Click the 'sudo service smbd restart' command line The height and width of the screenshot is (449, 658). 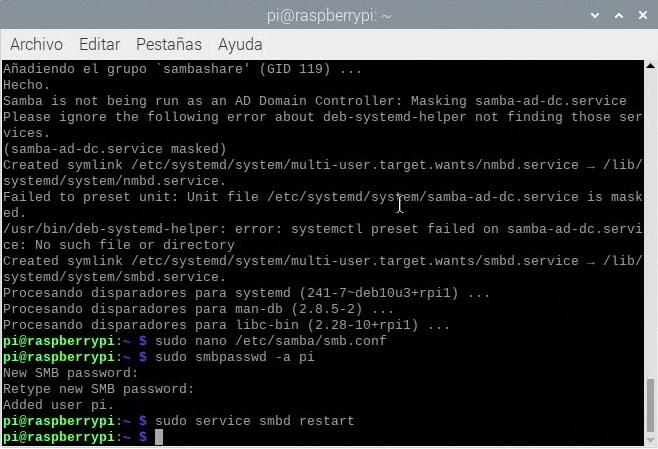point(255,421)
